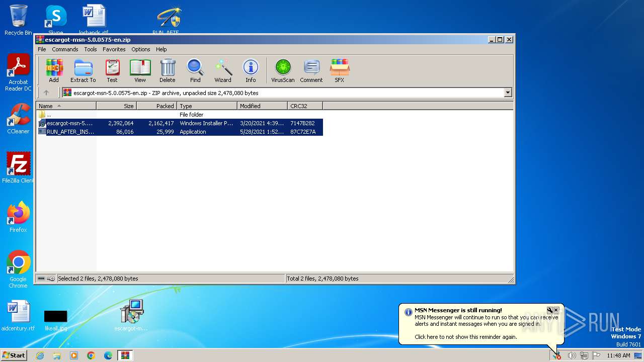Click the status bar drive icon
Screen dimensions: 644x362
(x=41, y=279)
